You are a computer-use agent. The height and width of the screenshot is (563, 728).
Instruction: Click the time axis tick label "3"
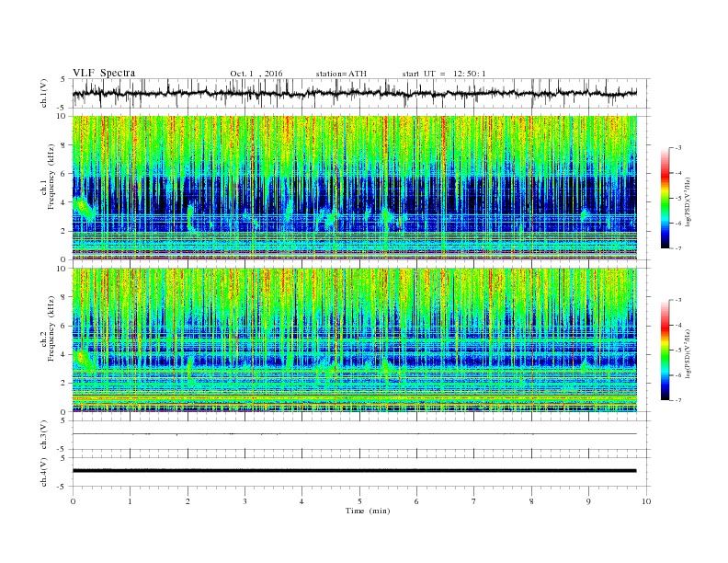coord(245,501)
